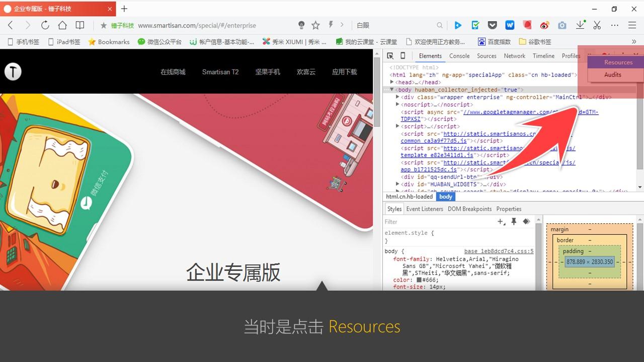Open the DOM Breakpoints pane tab
The image size is (644, 362).
469,209
